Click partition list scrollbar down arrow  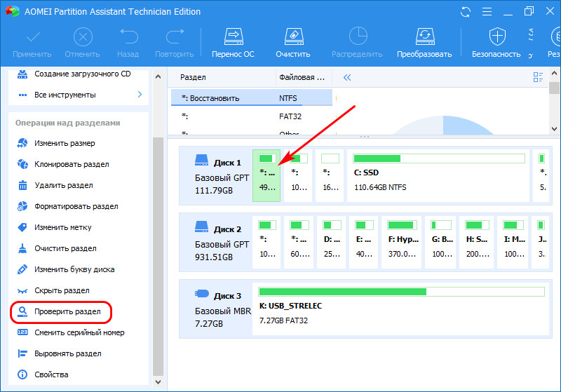(x=554, y=129)
